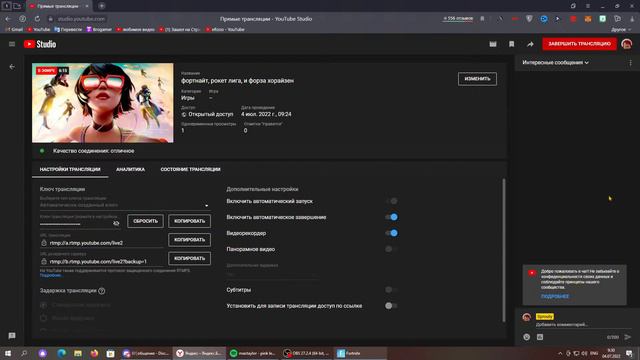640x360 pixels.
Task: Switch to the Fortnite taskbar item
Action: pyautogui.click(x=359, y=353)
